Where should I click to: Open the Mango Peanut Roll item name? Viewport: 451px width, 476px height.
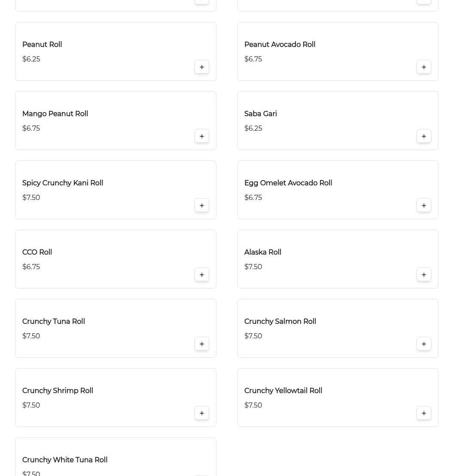[55, 114]
